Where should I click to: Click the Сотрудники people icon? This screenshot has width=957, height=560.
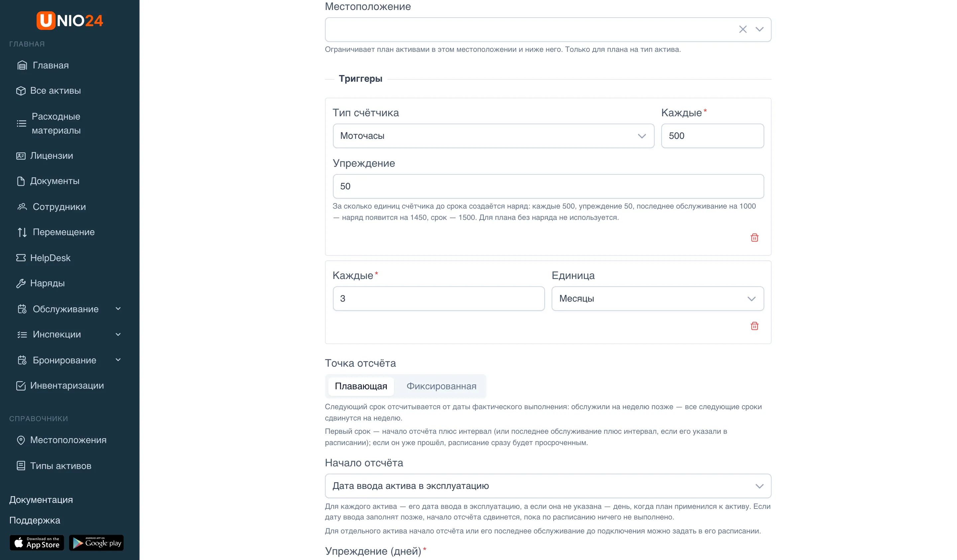tap(22, 207)
